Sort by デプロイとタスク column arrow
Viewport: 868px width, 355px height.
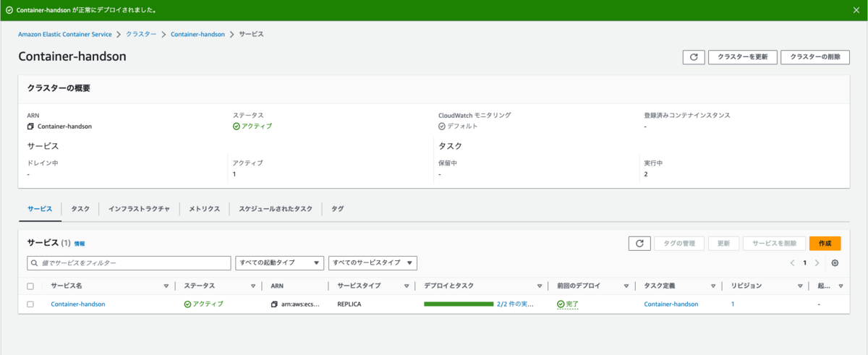click(x=540, y=286)
